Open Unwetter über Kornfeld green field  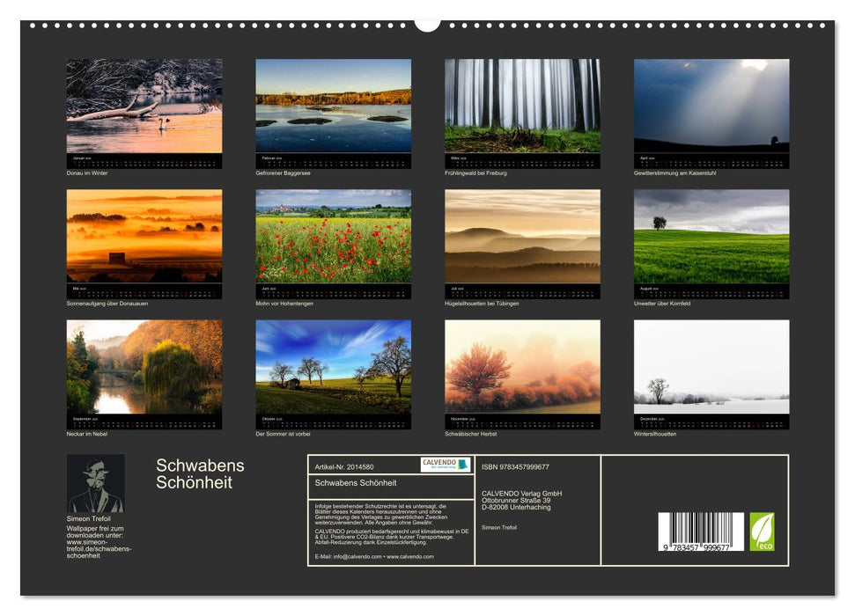(x=711, y=237)
